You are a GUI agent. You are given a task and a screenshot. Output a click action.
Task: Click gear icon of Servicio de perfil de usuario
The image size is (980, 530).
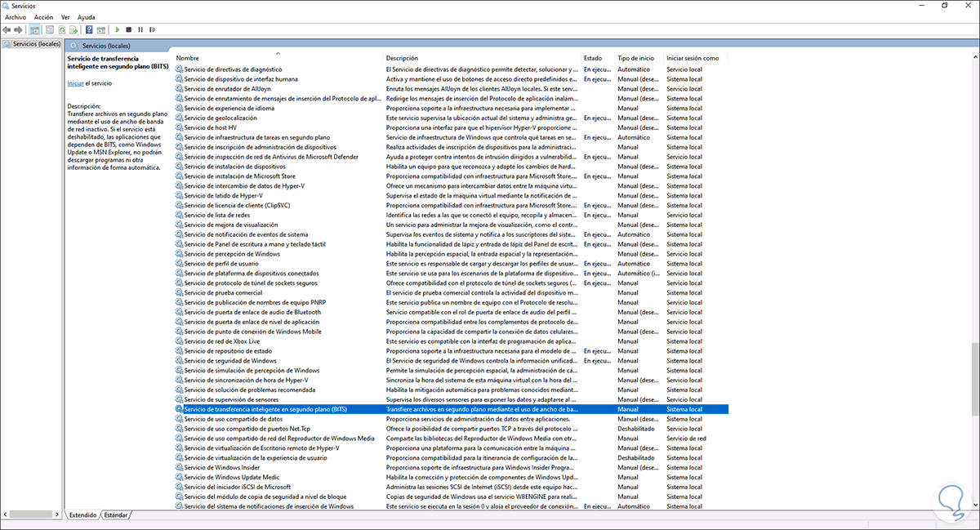point(180,264)
